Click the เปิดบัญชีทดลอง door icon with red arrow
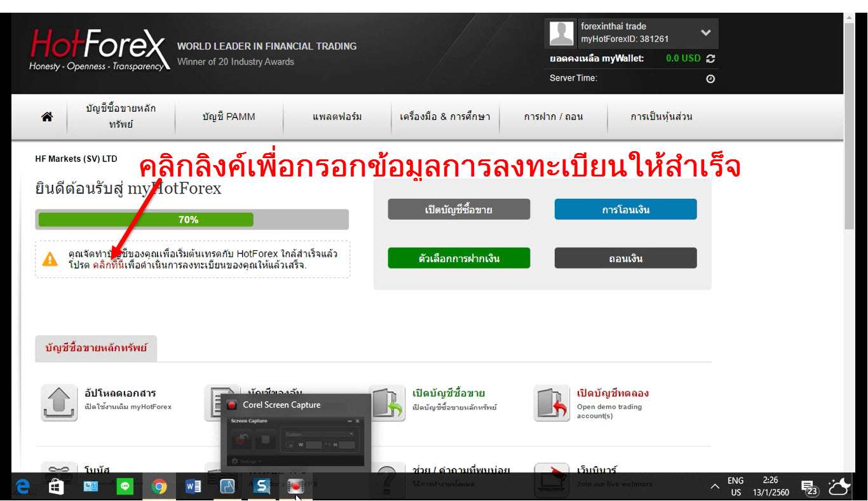 (552, 403)
